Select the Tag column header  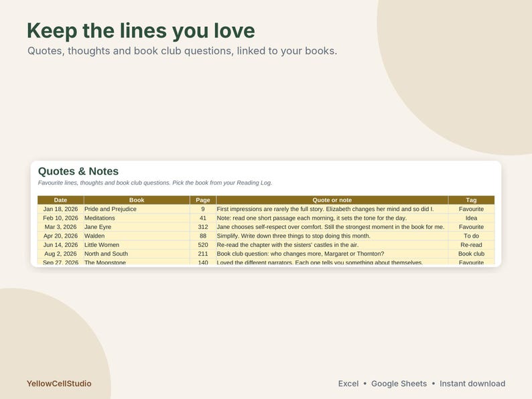pyautogui.click(x=471, y=200)
